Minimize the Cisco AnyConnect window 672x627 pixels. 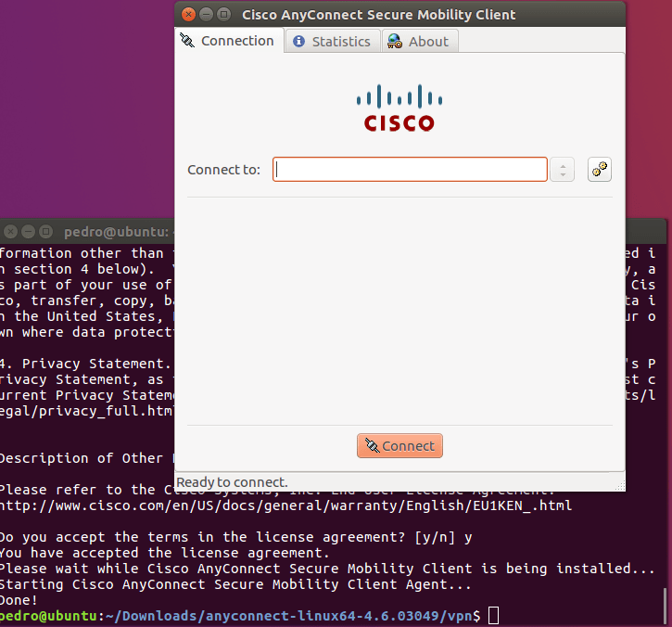(206, 15)
